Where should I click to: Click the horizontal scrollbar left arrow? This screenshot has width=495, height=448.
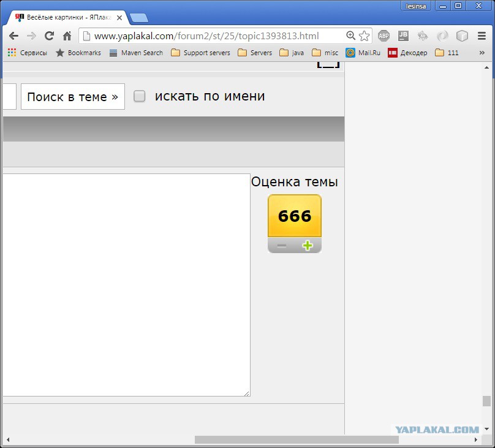tap(7, 439)
